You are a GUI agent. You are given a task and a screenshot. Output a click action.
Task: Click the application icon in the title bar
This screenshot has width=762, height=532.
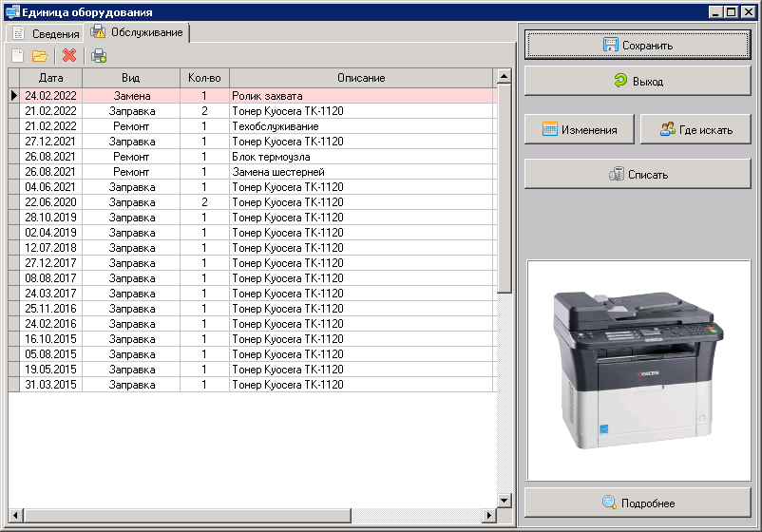pos(12,11)
